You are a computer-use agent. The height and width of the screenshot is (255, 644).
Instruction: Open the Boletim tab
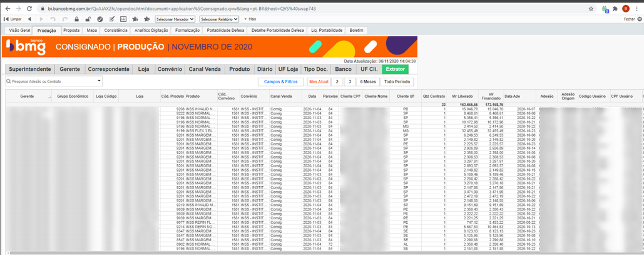[x=357, y=31]
